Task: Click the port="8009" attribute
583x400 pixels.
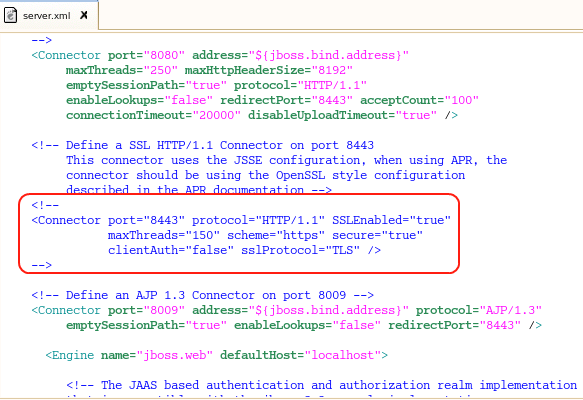Action: tap(146, 310)
